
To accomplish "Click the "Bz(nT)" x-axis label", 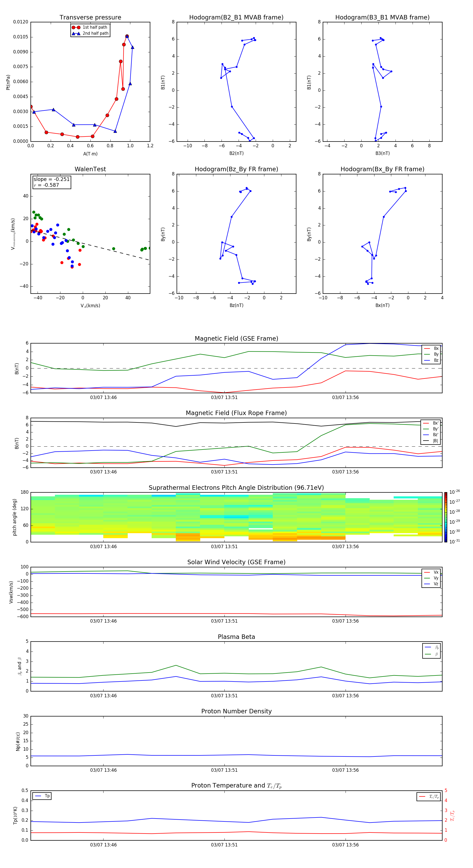I will coord(236,305).
